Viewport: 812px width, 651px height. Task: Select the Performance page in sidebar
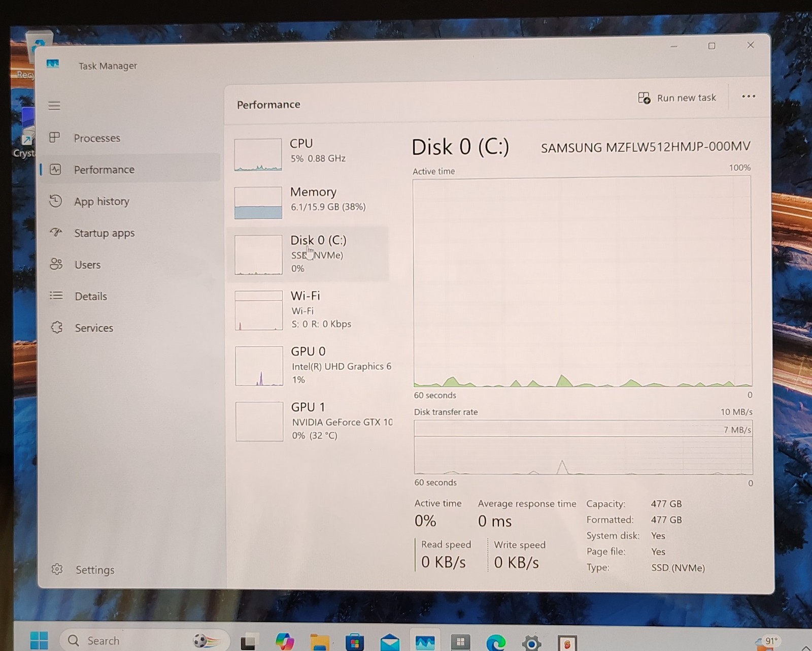(x=130, y=170)
